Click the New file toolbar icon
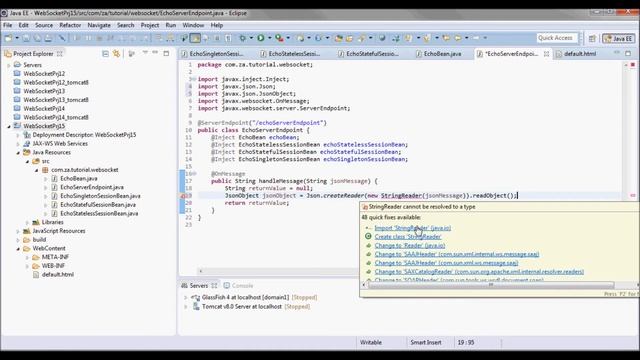Viewport: 640px width, 360px height. coord(8,38)
